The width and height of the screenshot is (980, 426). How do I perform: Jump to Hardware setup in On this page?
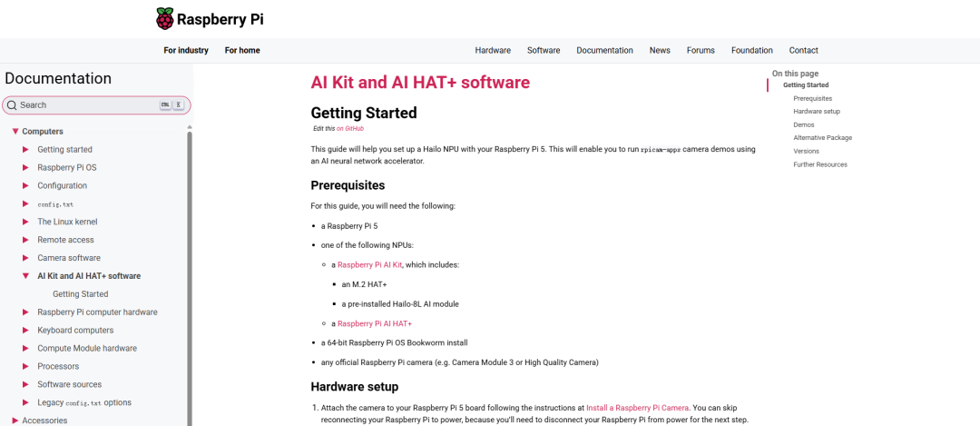(817, 112)
